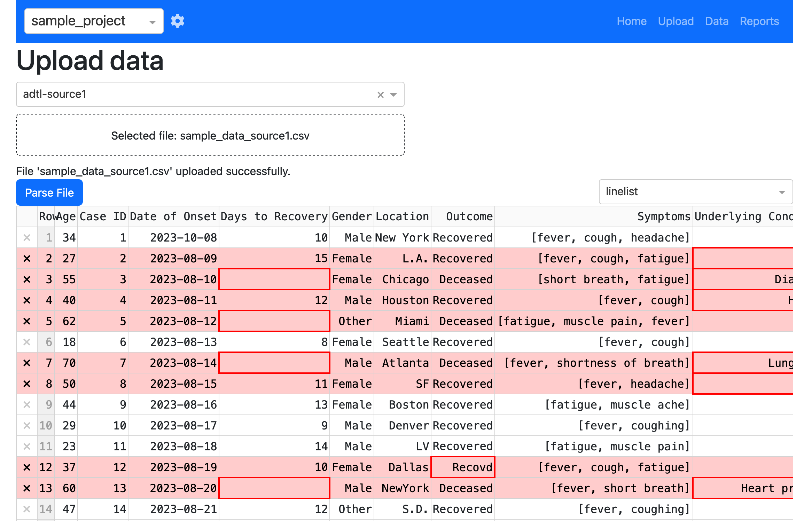Delete row 9 via the x icon
The height and width of the screenshot is (521, 812).
[27, 405]
